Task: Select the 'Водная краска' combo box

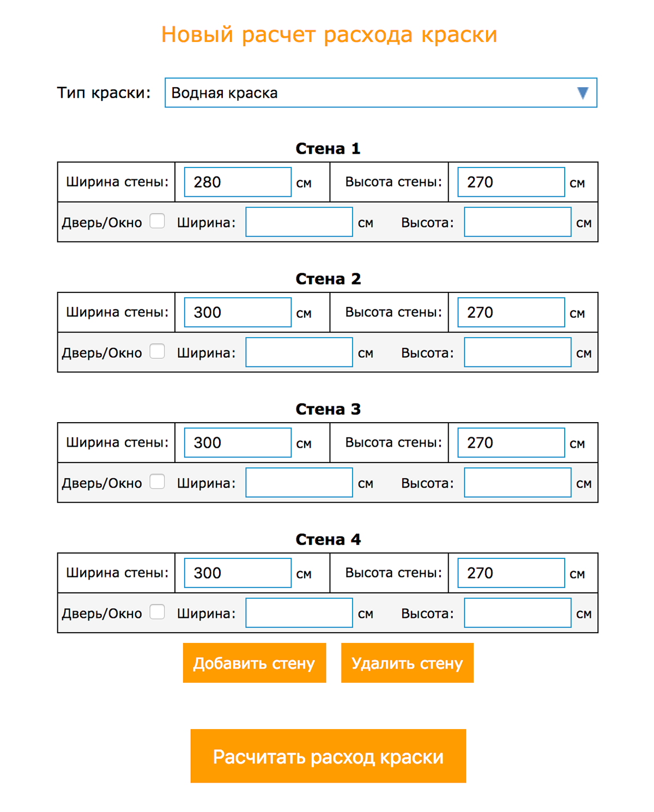Action: tap(381, 93)
